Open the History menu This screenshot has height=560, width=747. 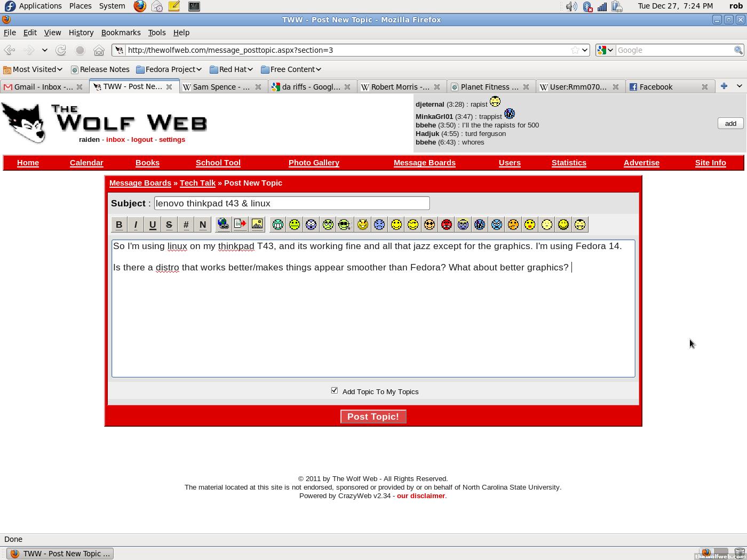coord(81,33)
